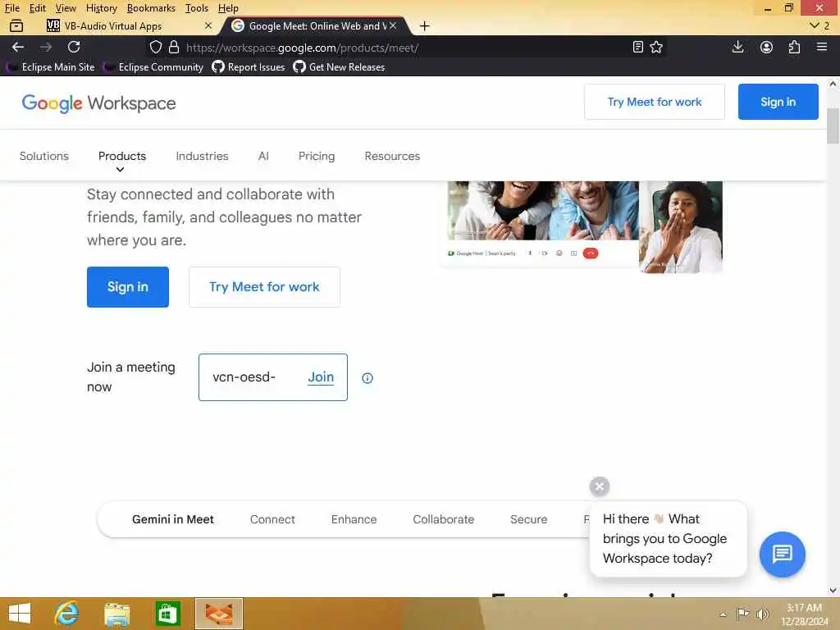Open the downloads icon in toolbar
The height and width of the screenshot is (630, 840).
pyautogui.click(x=737, y=47)
